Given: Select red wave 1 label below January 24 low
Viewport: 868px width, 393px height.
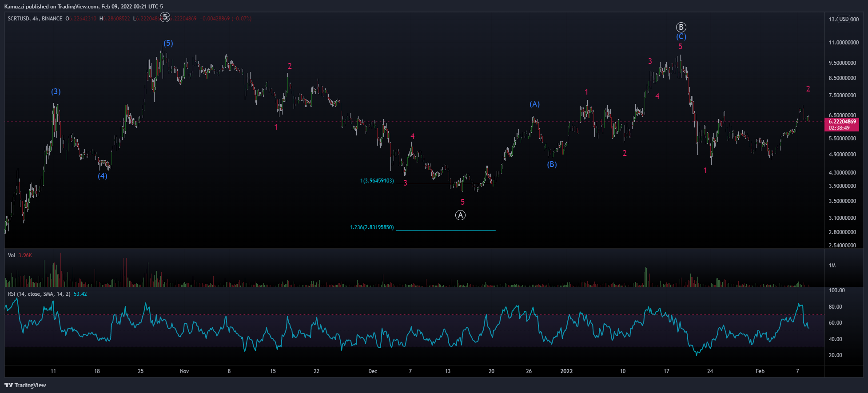Looking at the screenshot, I should coord(705,171).
